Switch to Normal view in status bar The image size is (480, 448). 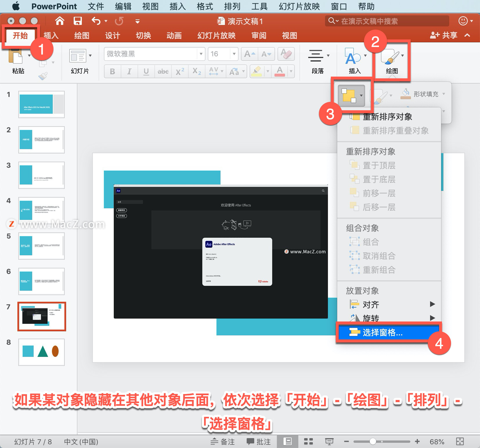click(x=287, y=442)
